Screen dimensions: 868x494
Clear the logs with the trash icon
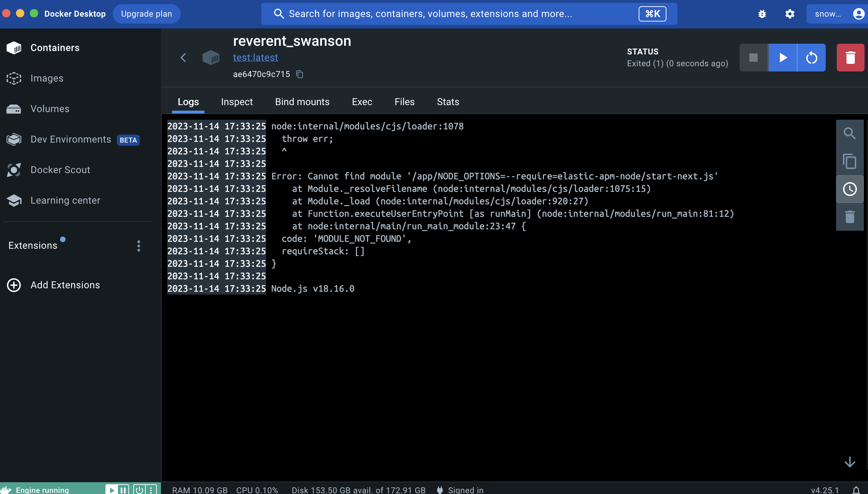(850, 217)
